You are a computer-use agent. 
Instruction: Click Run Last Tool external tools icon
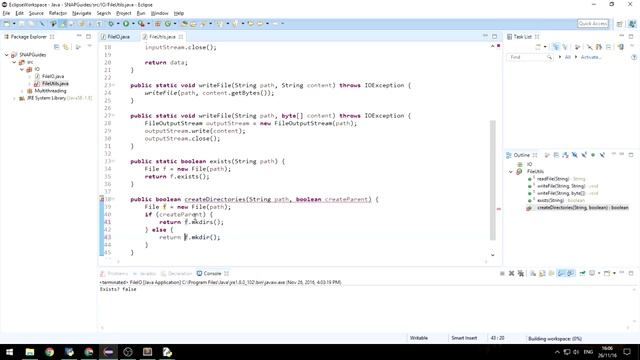pos(141,24)
